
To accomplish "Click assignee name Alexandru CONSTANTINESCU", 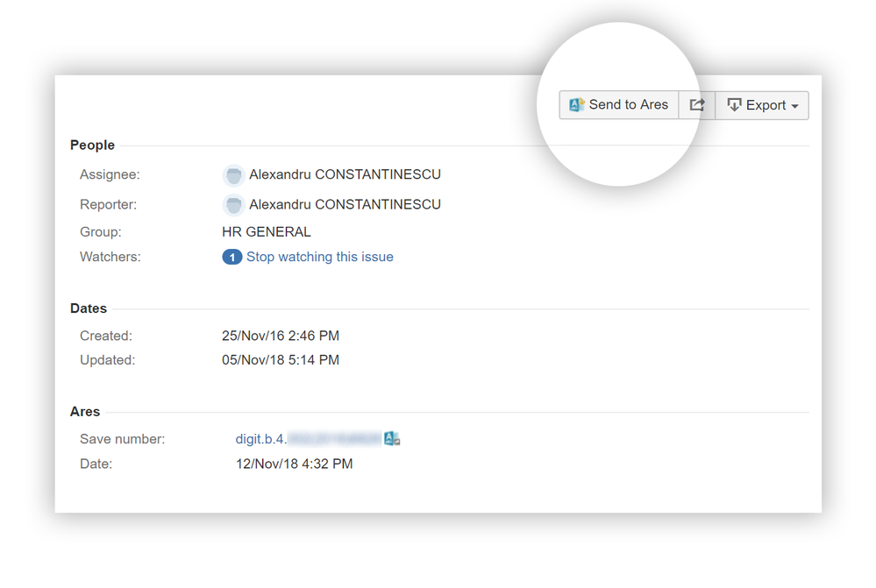I will 343,174.
